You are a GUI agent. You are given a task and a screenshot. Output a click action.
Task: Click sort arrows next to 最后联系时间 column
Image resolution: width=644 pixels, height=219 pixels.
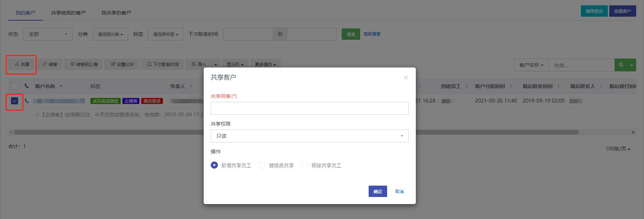[x=558, y=86]
